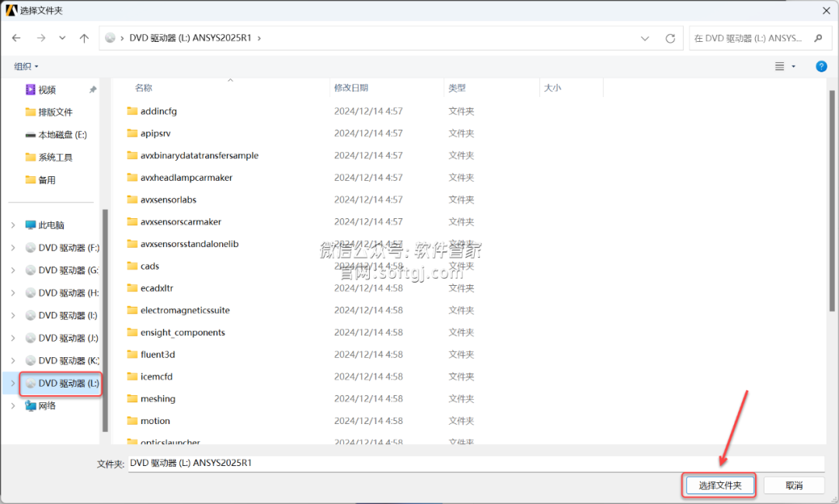This screenshot has width=839, height=504.
Task: Expand the address bar history dropdown
Action: pyautogui.click(x=645, y=39)
